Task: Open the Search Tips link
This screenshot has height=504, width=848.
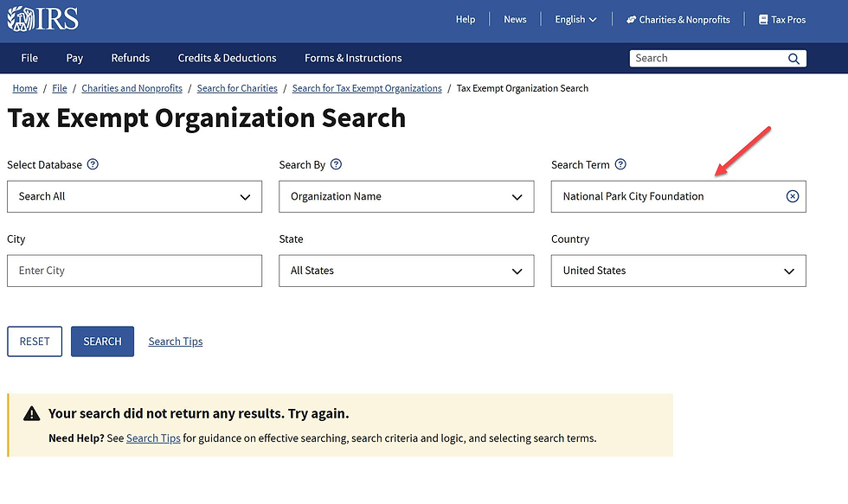Action: pyautogui.click(x=175, y=341)
